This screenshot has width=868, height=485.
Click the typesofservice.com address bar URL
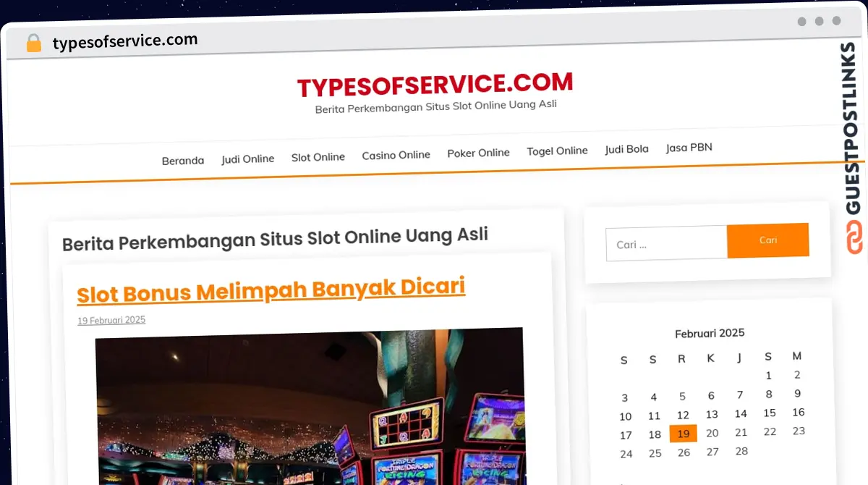click(125, 41)
